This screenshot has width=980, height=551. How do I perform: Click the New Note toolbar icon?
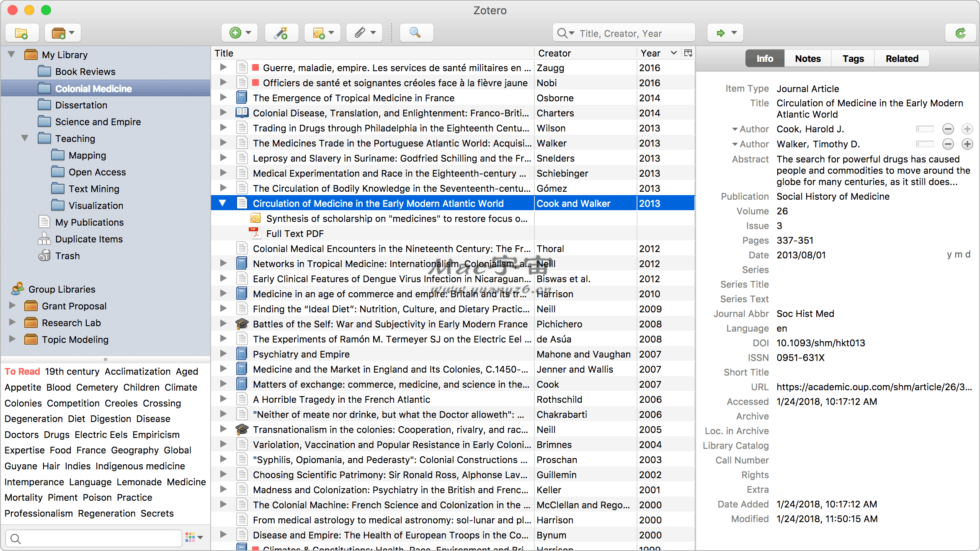click(319, 33)
